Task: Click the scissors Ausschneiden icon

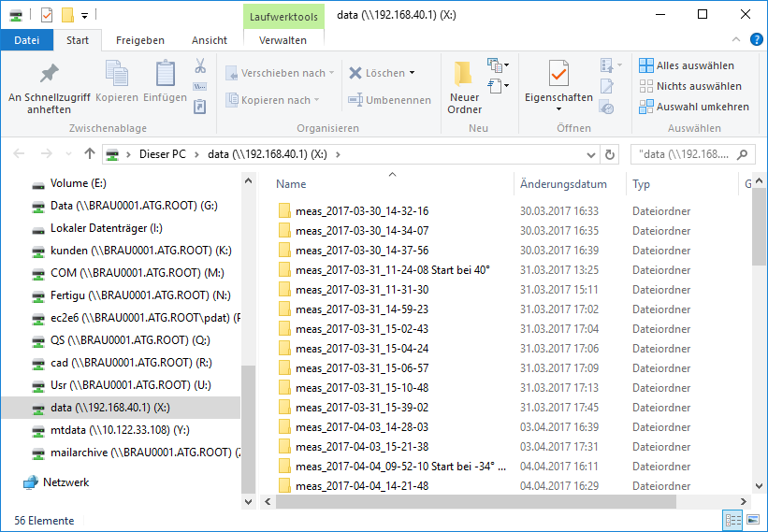Action: point(200,65)
